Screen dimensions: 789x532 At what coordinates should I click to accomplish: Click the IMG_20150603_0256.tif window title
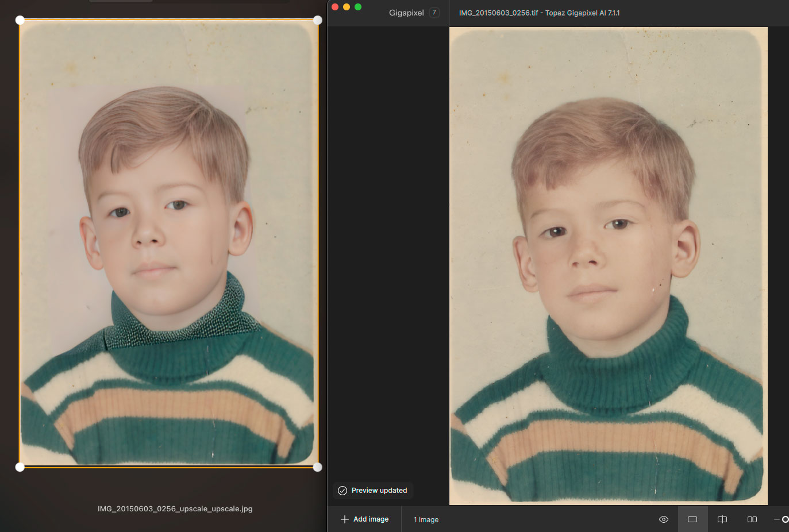click(x=539, y=13)
